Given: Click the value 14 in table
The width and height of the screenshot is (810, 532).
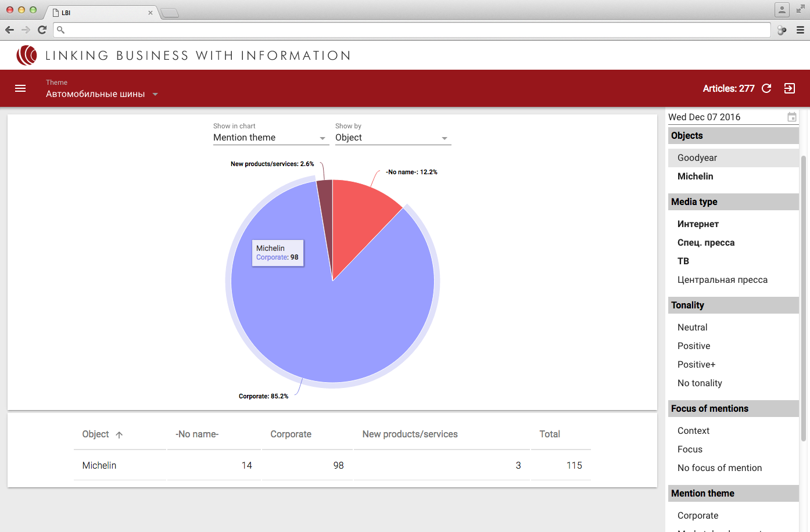Looking at the screenshot, I should click(x=247, y=466).
